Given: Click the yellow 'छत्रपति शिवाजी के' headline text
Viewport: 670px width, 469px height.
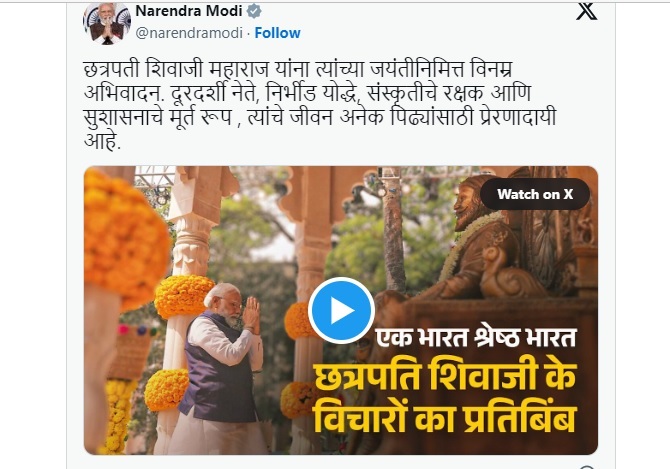Looking at the screenshot, I should (x=445, y=378).
